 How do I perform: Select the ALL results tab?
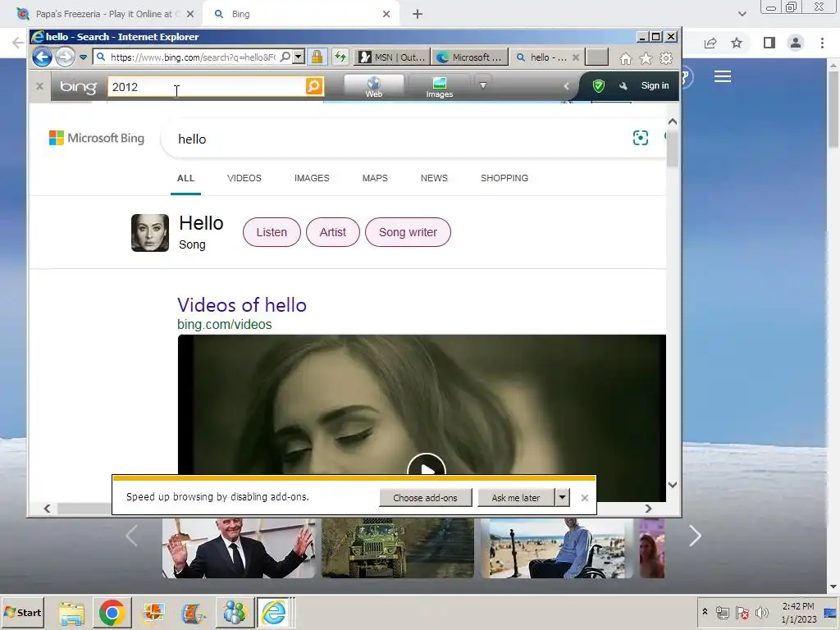tap(186, 178)
